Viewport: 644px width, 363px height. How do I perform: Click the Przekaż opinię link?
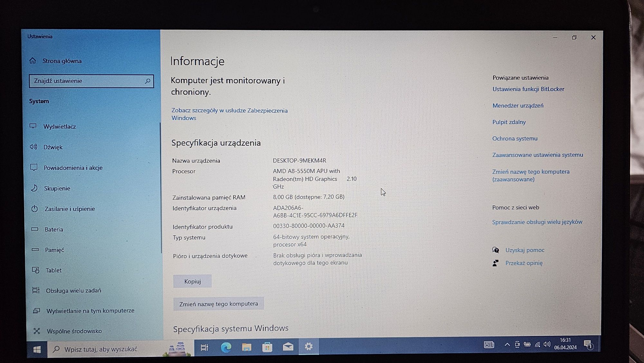pyautogui.click(x=524, y=263)
